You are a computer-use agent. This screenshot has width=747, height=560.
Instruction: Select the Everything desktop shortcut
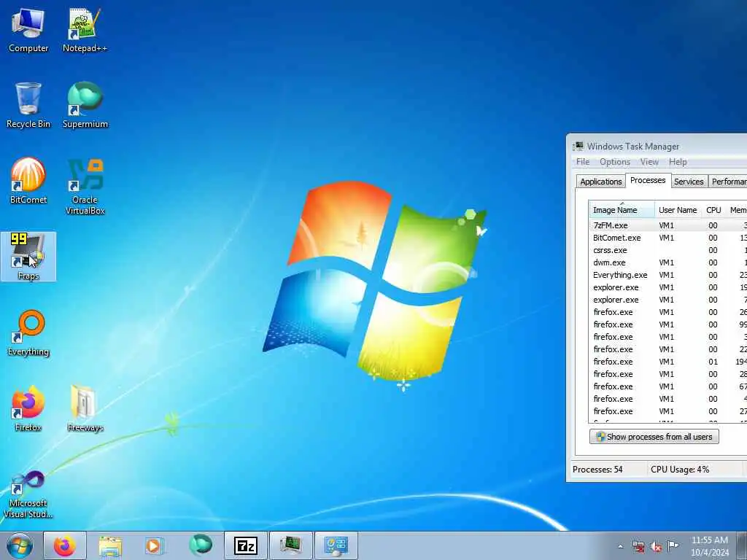point(28,333)
